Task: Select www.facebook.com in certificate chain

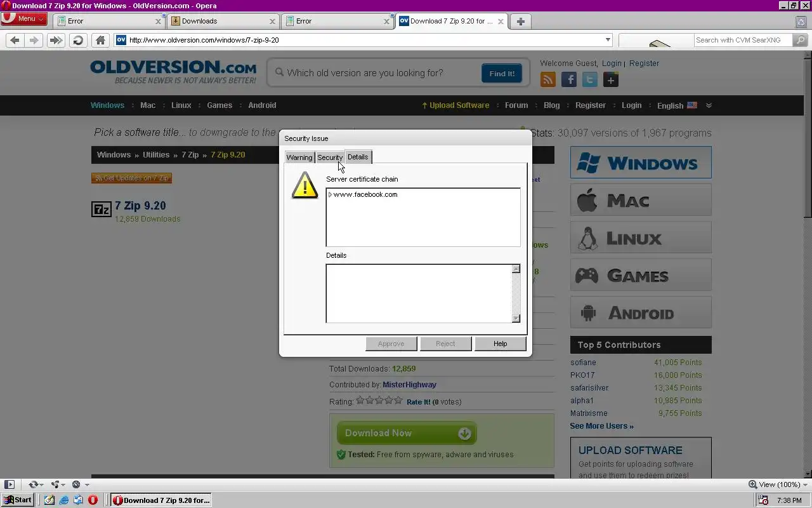Action: point(365,195)
